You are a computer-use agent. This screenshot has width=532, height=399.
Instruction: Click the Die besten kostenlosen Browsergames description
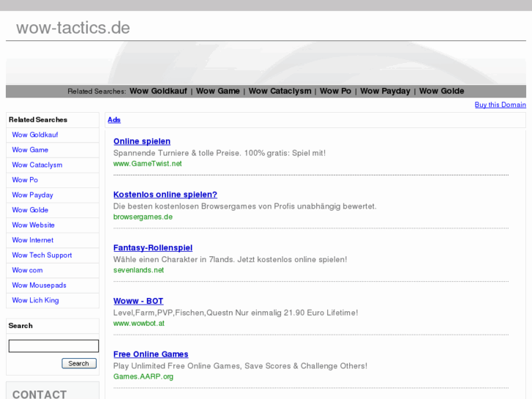point(245,206)
